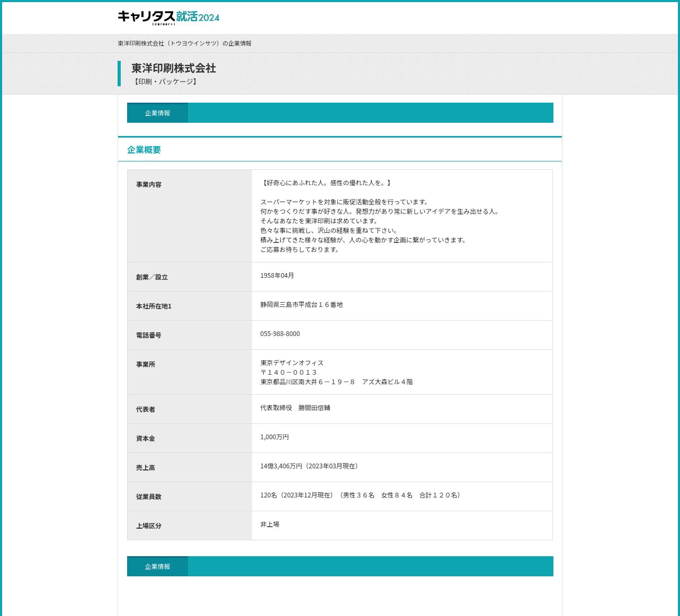Click the 本社所在地1 row label
The width and height of the screenshot is (680, 616).
click(154, 306)
